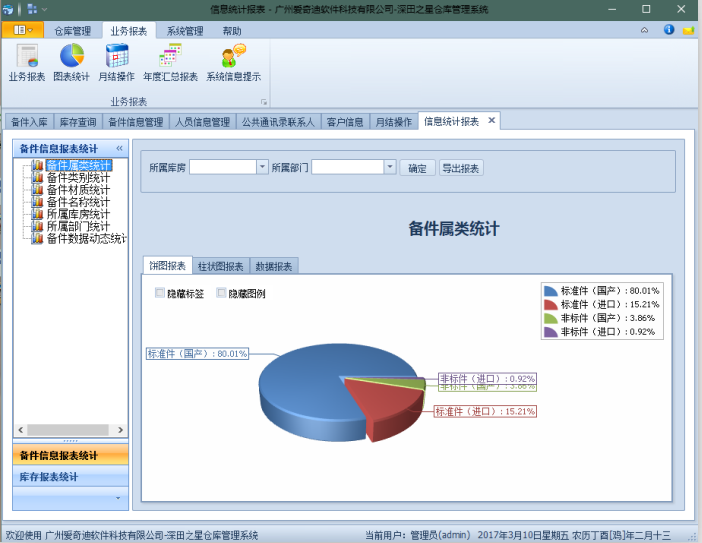702x543 pixels.
Task: Collapse the 备件信息报表统计 panel chevron
Action: click(x=119, y=148)
